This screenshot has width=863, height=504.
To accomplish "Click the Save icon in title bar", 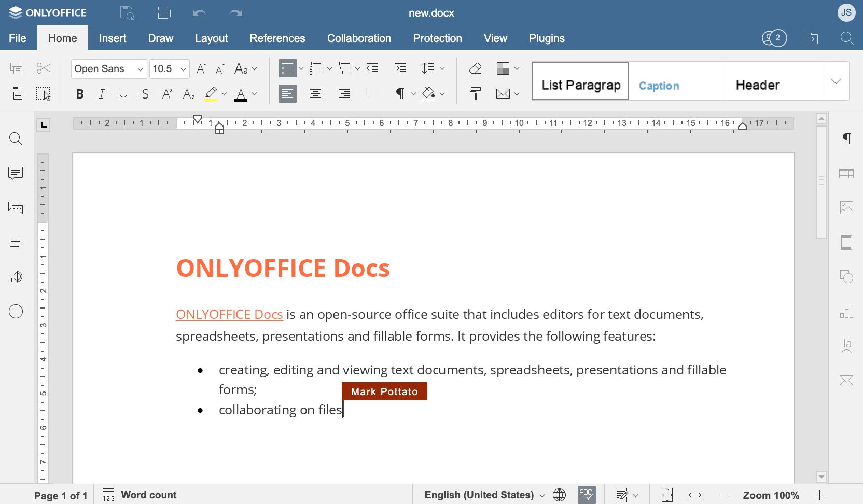I will click(127, 13).
